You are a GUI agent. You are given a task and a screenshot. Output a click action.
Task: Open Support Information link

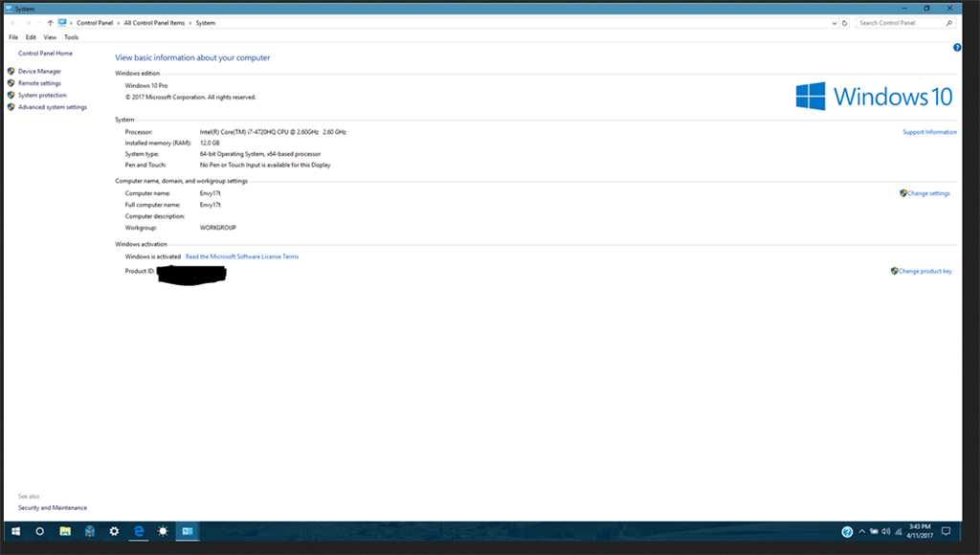(x=929, y=132)
